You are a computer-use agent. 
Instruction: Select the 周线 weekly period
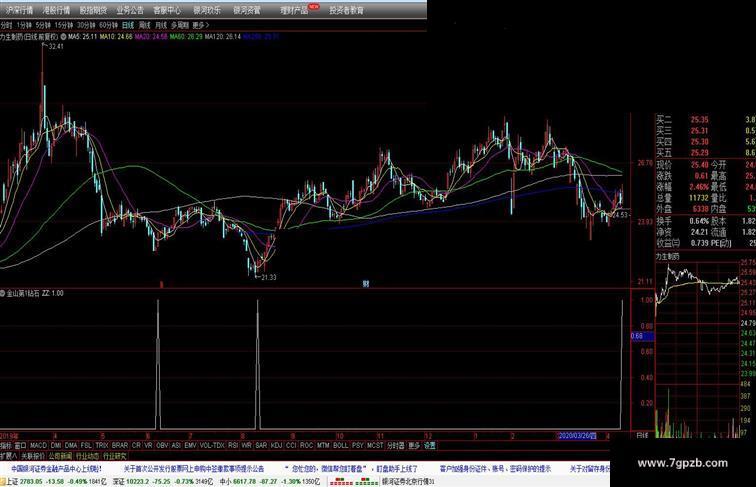tap(145, 25)
